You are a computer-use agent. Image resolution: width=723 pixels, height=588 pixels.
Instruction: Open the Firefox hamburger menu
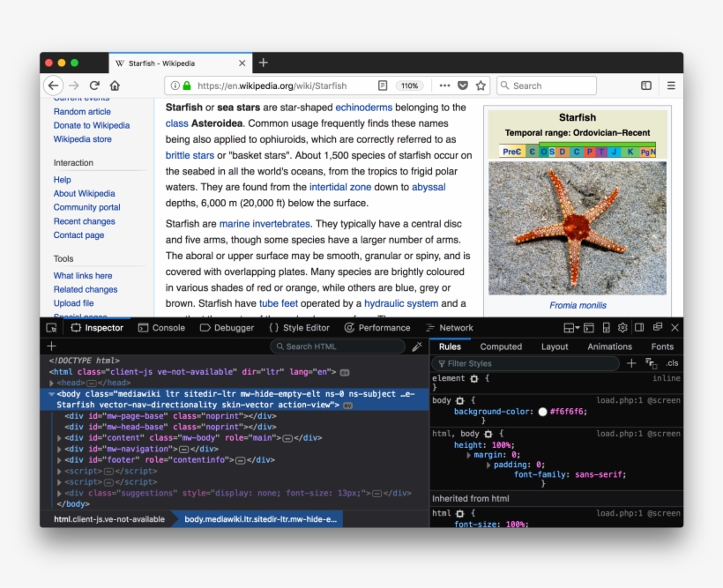coord(671,86)
